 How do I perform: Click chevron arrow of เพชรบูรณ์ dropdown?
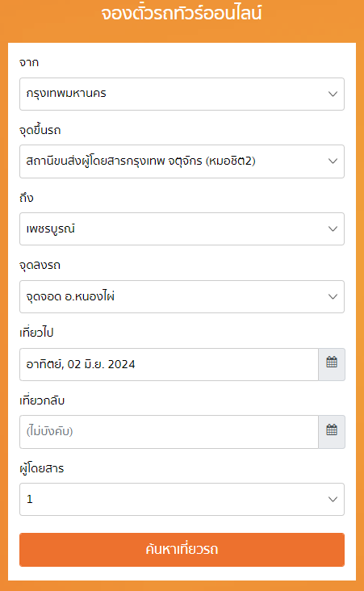[333, 228]
